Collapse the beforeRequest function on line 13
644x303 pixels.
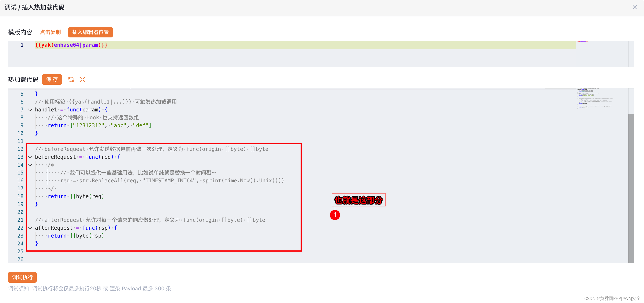point(30,157)
